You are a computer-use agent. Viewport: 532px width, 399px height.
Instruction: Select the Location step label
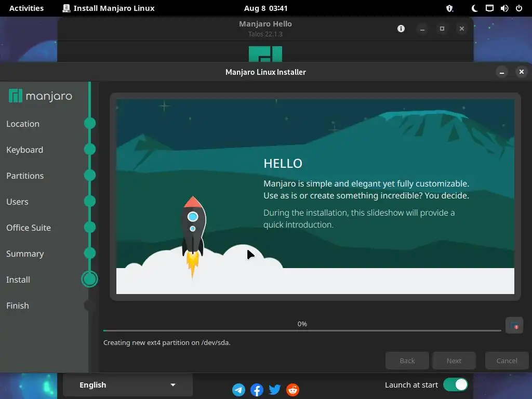23,124
